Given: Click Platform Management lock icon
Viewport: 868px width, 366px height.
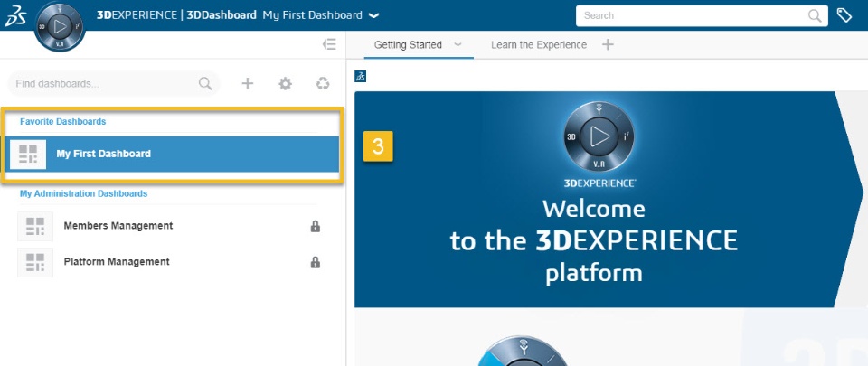Looking at the screenshot, I should [x=316, y=262].
